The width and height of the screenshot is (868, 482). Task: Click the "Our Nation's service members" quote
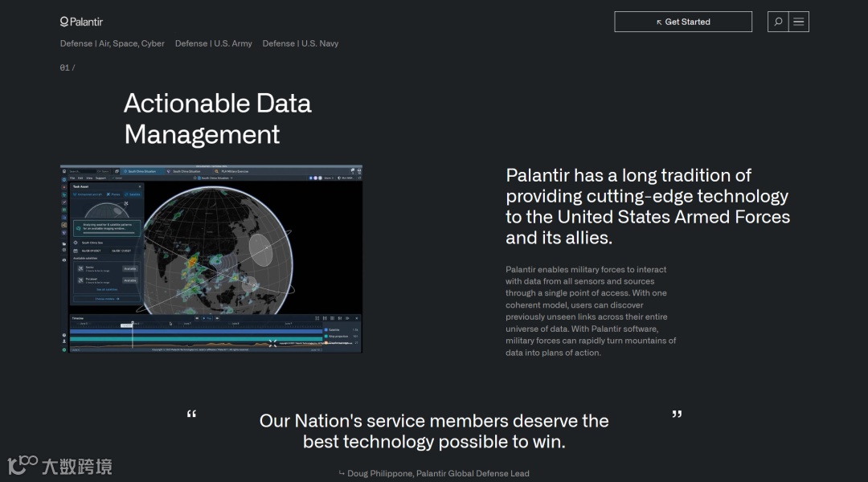pyautogui.click(x=434, y=431)
